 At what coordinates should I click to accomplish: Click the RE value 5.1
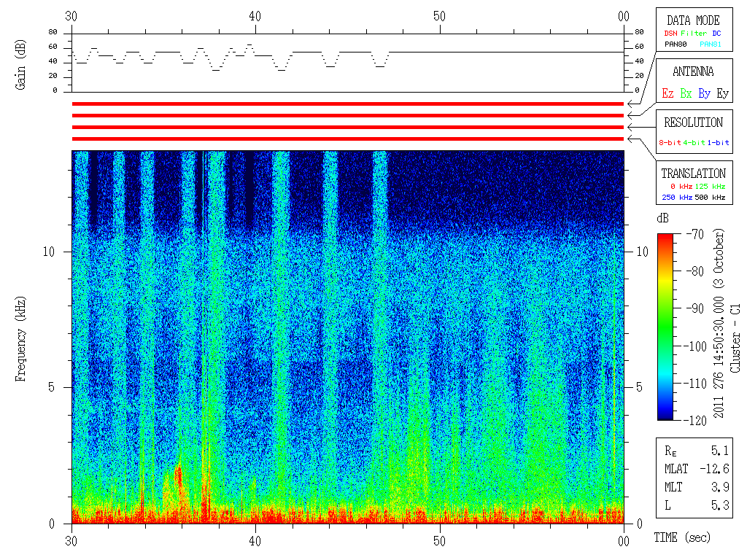(720, 451)
